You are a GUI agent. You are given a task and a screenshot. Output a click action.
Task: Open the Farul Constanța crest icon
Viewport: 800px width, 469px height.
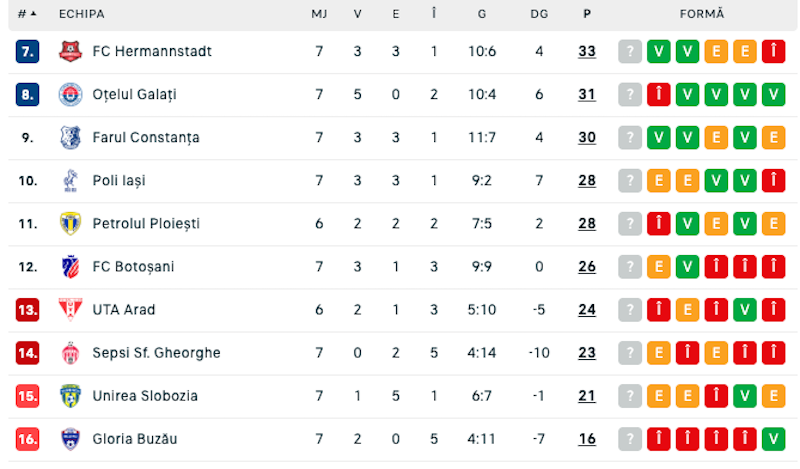coord(70,137)
